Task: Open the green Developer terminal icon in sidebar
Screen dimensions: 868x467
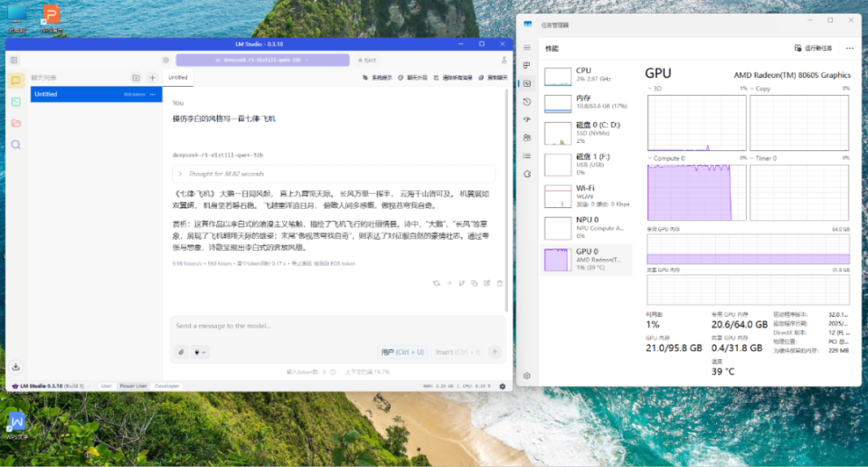Action: [x=15, y=102]
